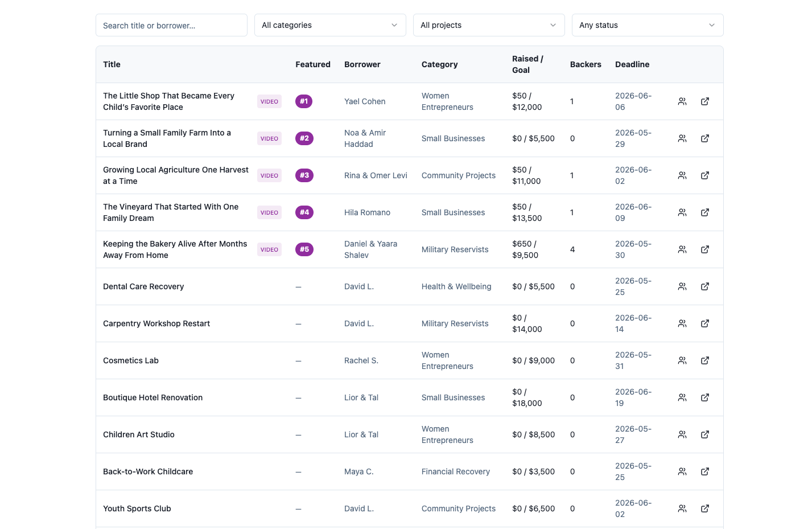Open Cosmetics Lab external link icon
The height and width of the screenshot is (529, 812).
(x=704, y=360)
